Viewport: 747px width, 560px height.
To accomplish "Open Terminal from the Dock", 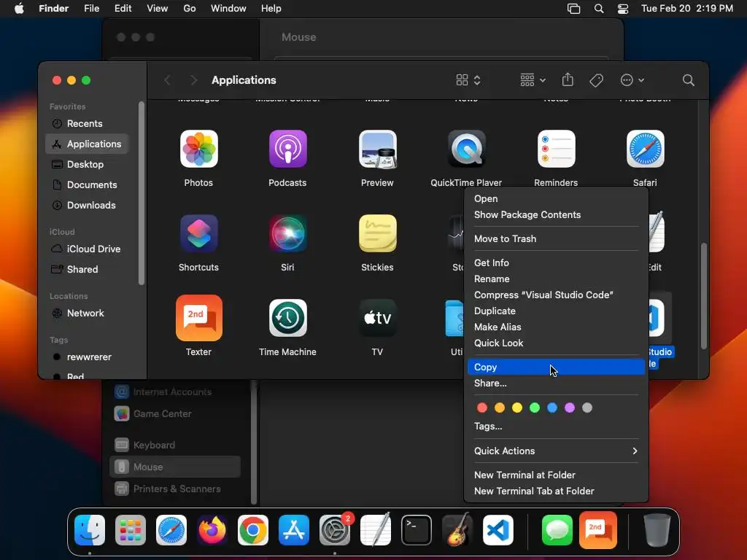I will tap(417, 530).
